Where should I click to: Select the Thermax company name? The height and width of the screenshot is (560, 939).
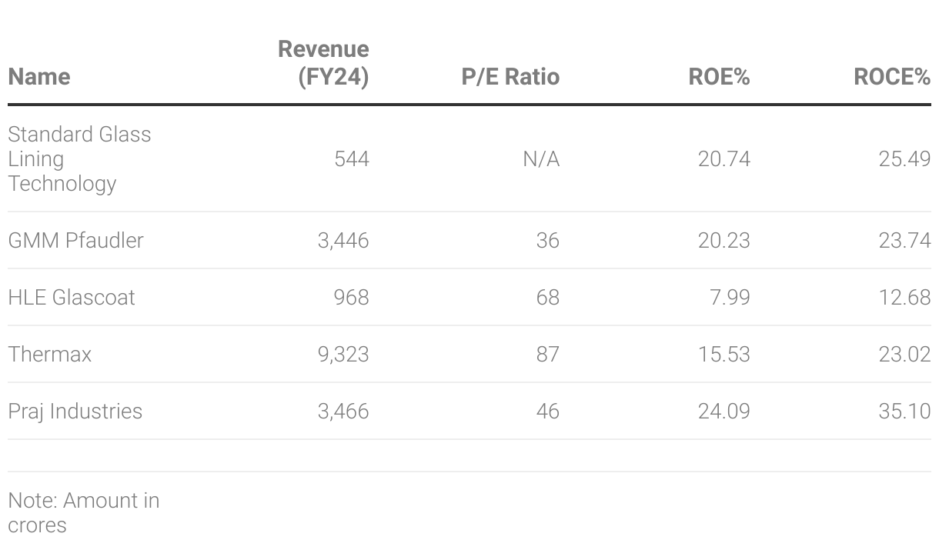pos(50,355)
